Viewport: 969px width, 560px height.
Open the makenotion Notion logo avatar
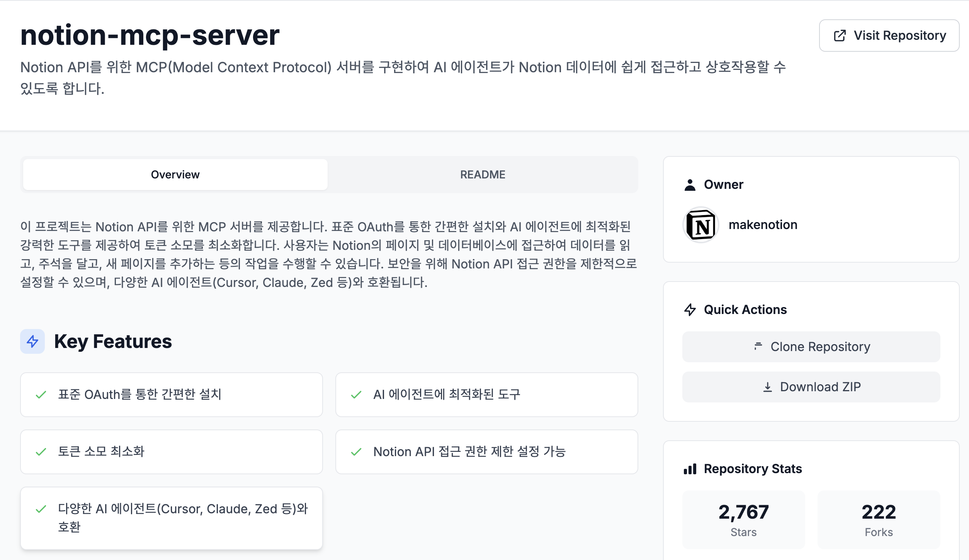point(700,225)
